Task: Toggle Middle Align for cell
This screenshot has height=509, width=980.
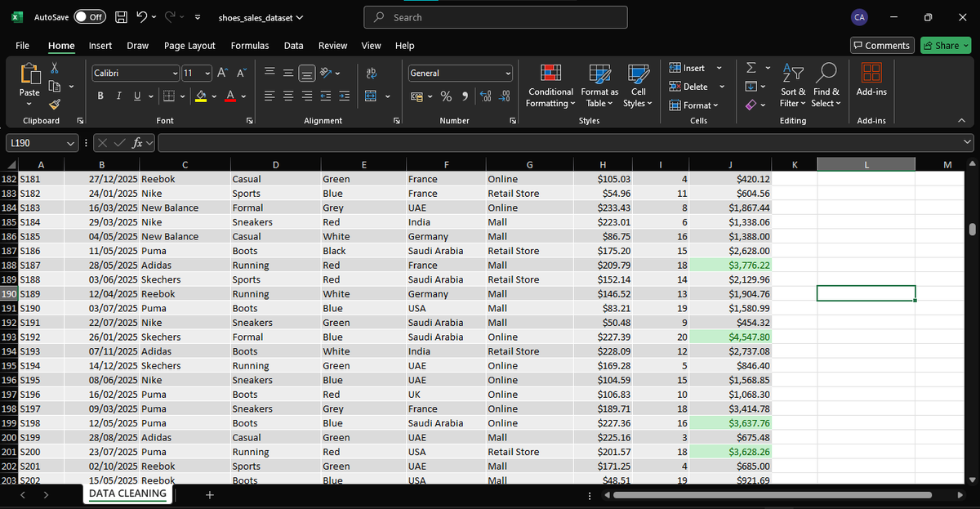Action: (x=287, y=73)
